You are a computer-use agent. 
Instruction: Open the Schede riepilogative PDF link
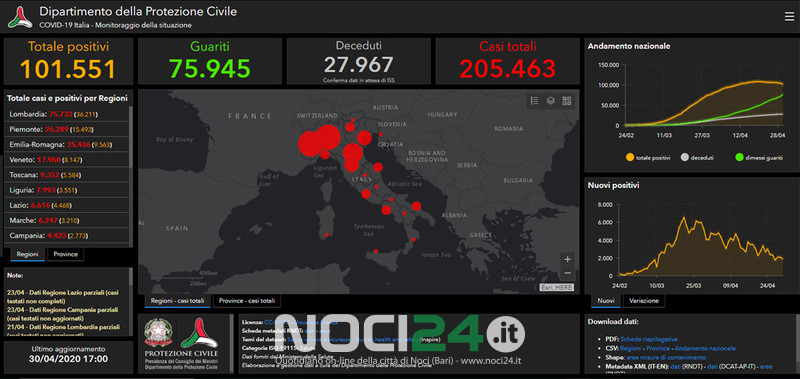coord(649,339)
